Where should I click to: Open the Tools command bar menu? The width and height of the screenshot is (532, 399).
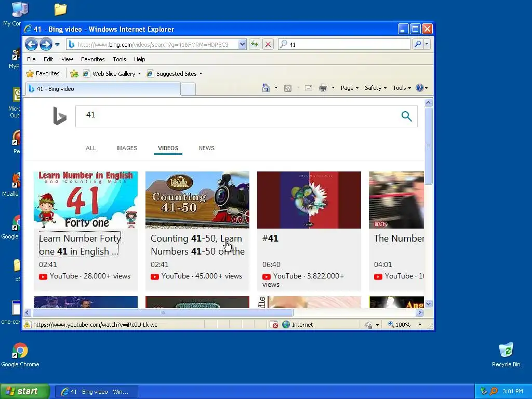(402, 88)
